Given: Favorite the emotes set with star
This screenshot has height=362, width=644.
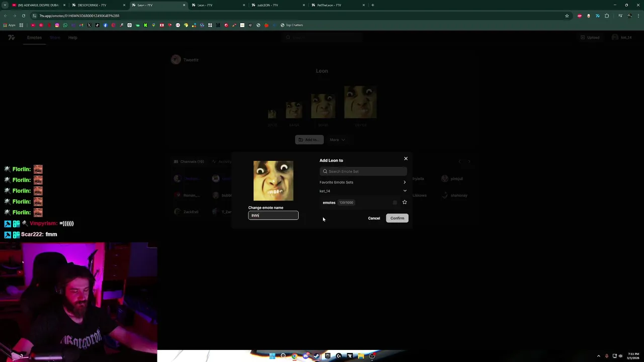Looking at the screenshot, I should point(405,202).
